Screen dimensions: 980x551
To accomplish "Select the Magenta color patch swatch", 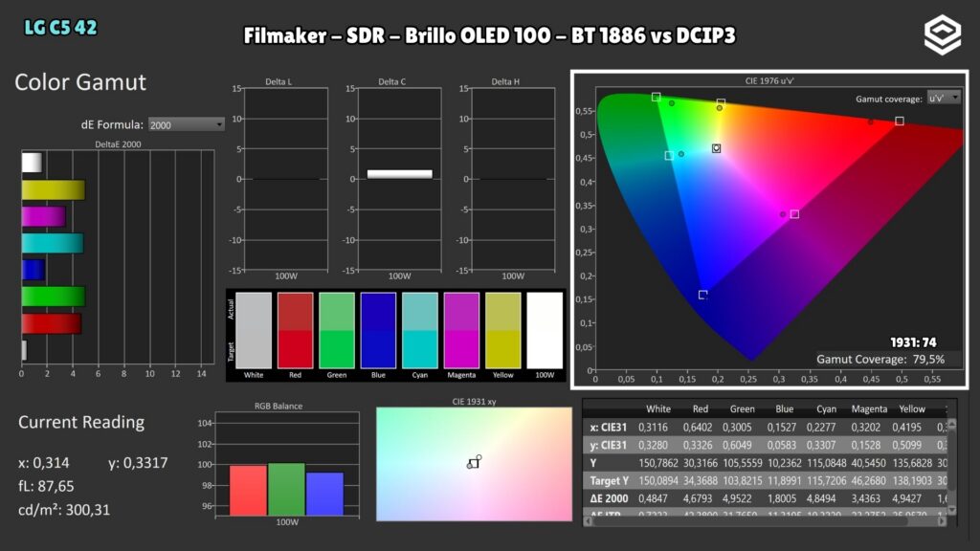I will (x=461, y=330).
